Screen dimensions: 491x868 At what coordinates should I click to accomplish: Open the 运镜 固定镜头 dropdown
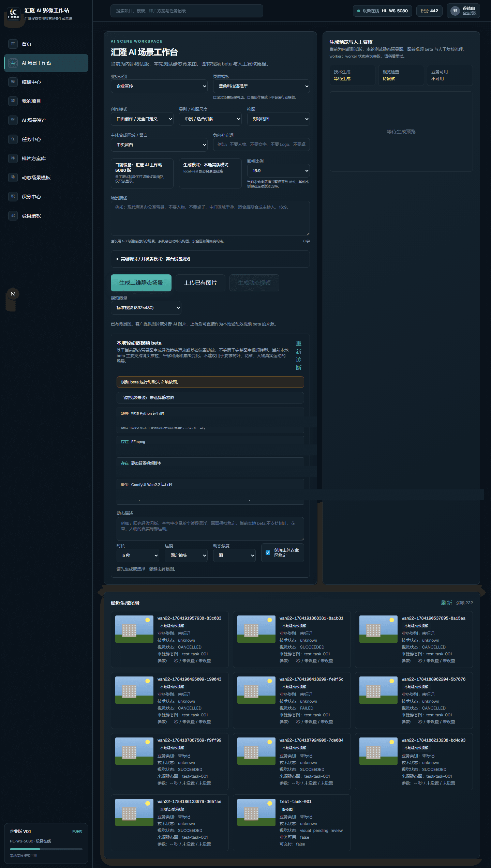pos(186,555)
